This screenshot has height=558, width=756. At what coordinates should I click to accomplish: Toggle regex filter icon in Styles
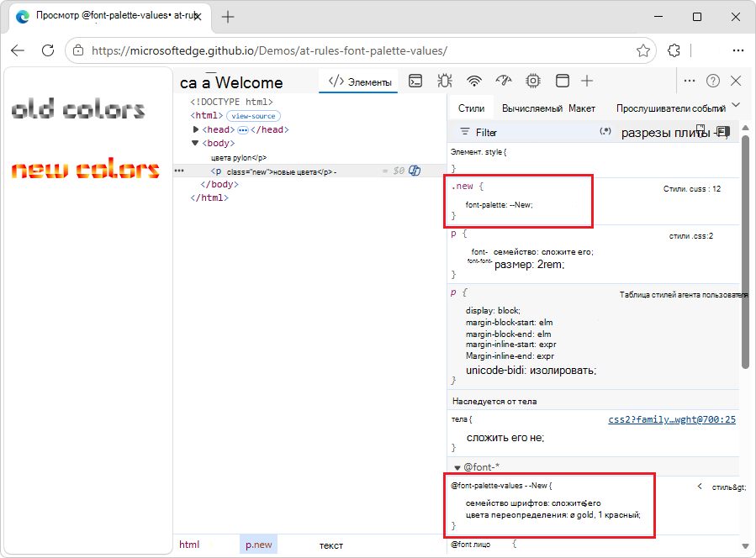coord(605,132)
